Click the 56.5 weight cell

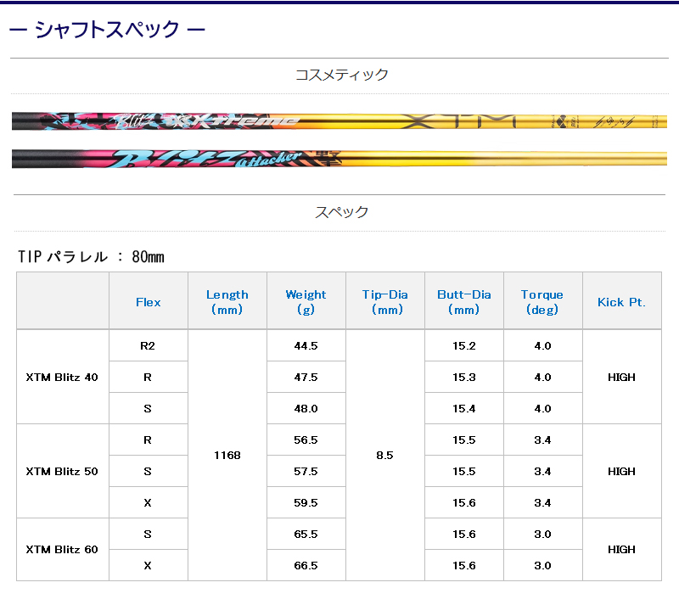(x=306, y=440)
